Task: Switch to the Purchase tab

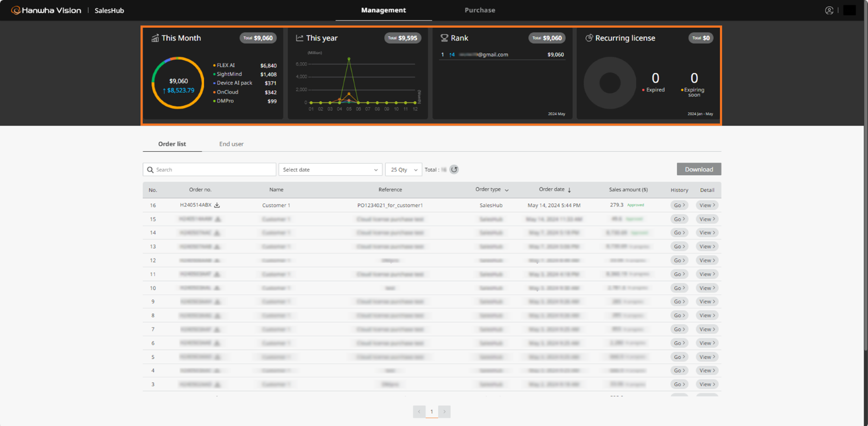Action: pos(480,10)
